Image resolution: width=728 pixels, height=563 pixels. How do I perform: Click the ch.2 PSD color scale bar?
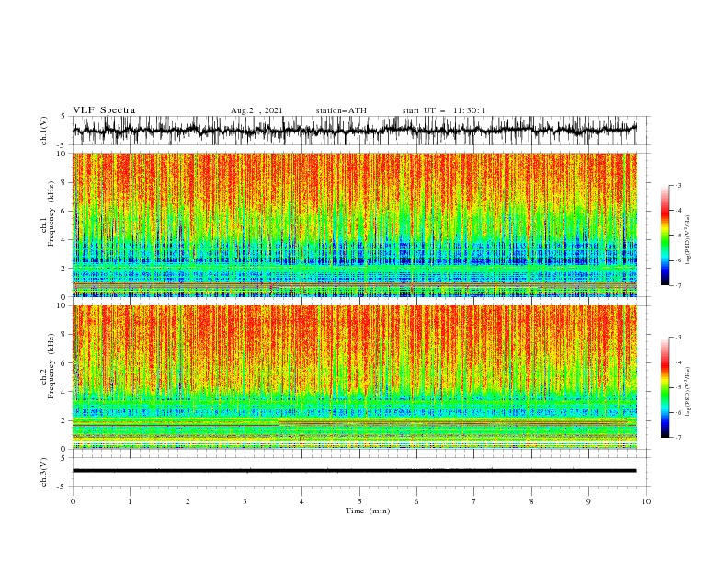coord(665,387)
